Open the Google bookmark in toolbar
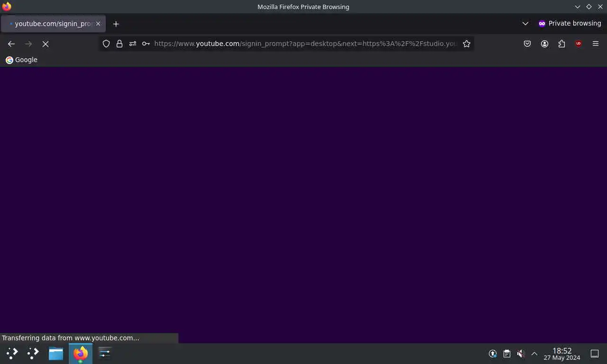Viewport: 607px width, 364px height. pyautogui.click(x=21, y=60)
